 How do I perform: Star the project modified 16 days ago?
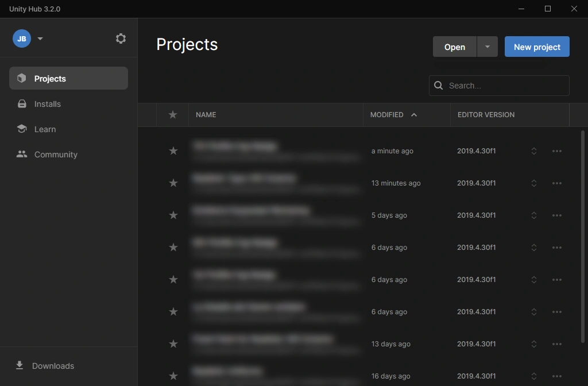tap(173, 376)
